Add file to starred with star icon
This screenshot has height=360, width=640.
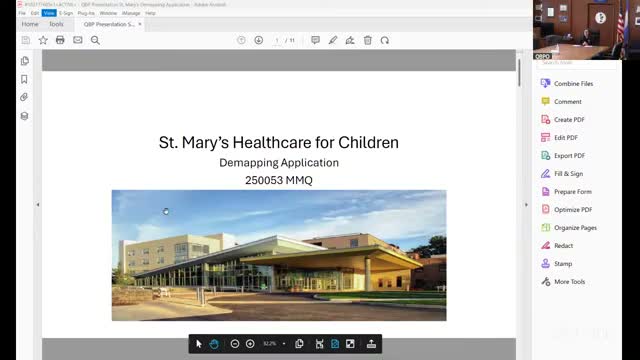43,40
